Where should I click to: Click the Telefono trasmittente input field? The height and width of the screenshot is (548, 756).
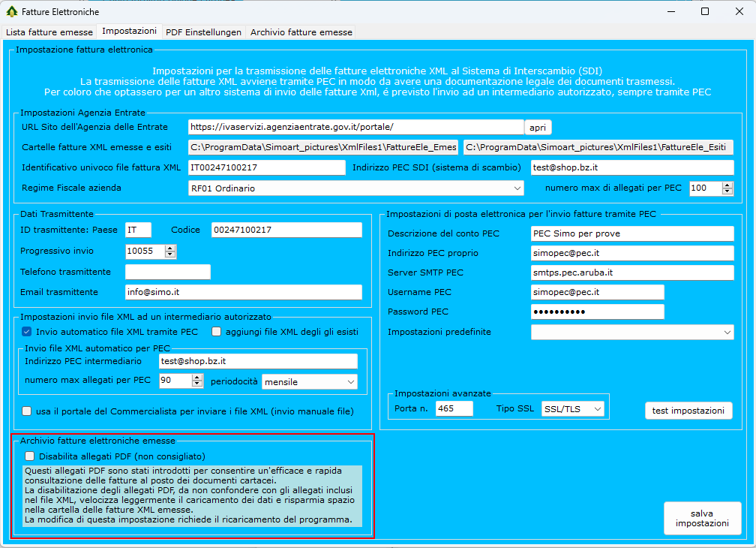point(168,272)
